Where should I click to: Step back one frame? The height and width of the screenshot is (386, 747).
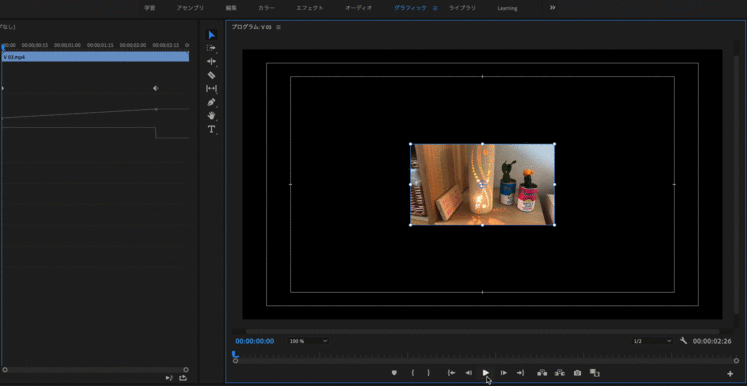tap(468, 373)
